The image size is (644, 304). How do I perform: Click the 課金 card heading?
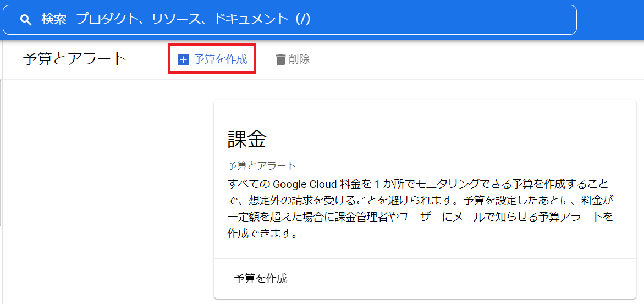247,140
